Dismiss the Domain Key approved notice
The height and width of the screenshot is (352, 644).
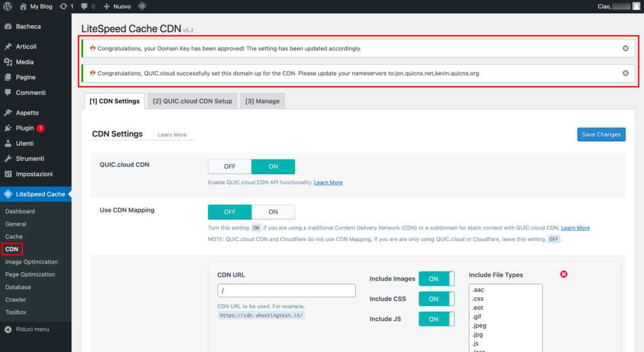(x=626, y=48)
